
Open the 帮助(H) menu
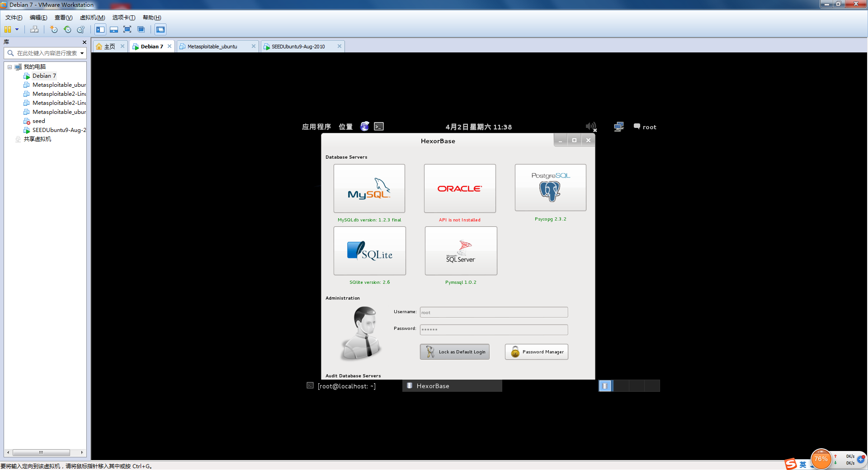click(152, 18)
